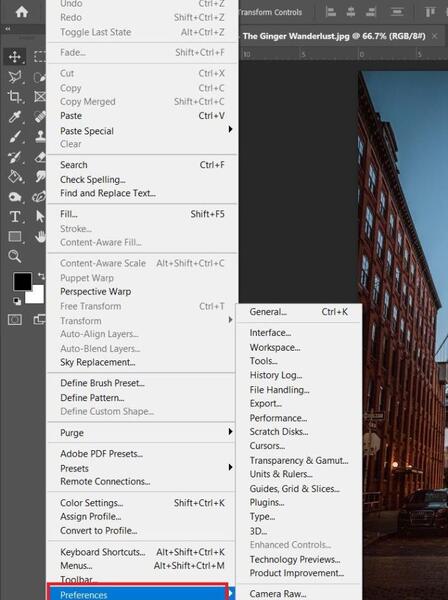448x600 pixels.
Task: Select the Smudge tool
Action: [x=40, y=177]
